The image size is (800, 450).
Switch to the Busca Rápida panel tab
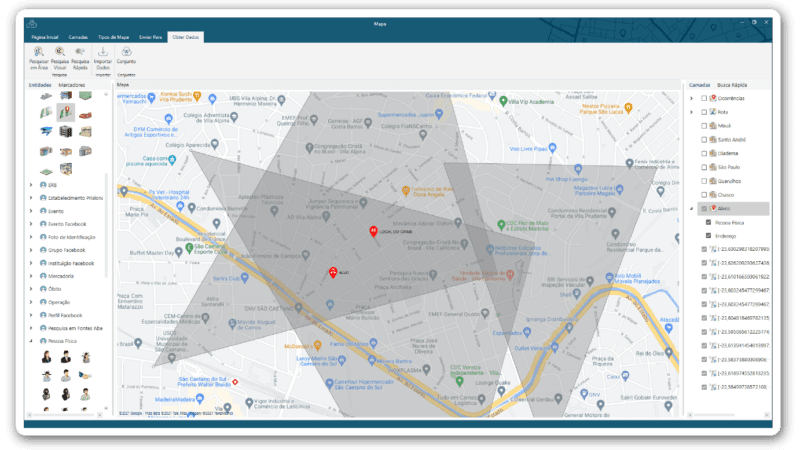tap(732, 85)
